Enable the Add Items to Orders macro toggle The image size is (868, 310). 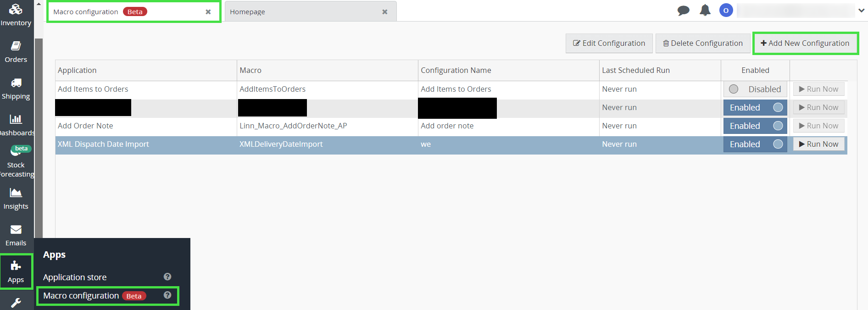pos(755,89)
